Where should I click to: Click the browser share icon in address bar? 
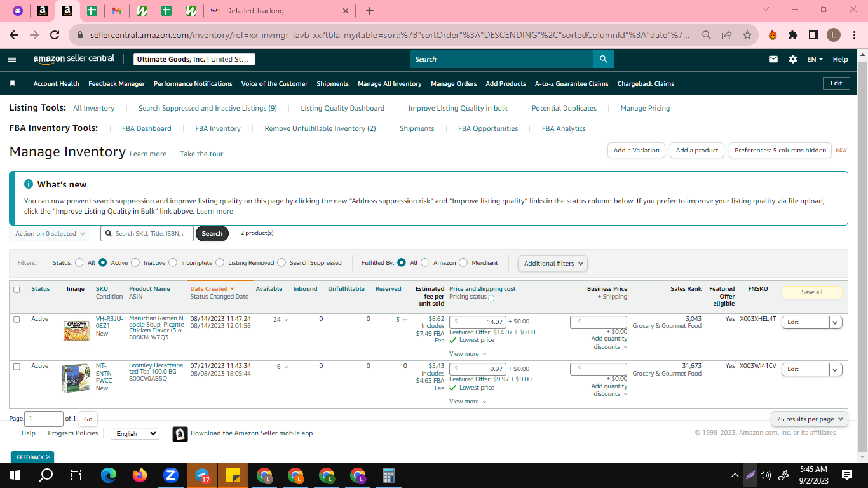click(x=727, y=36)
